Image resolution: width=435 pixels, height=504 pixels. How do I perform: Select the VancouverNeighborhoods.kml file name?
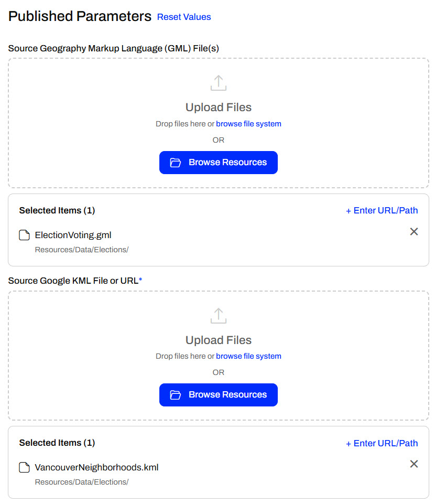click(x=96, y=467)
